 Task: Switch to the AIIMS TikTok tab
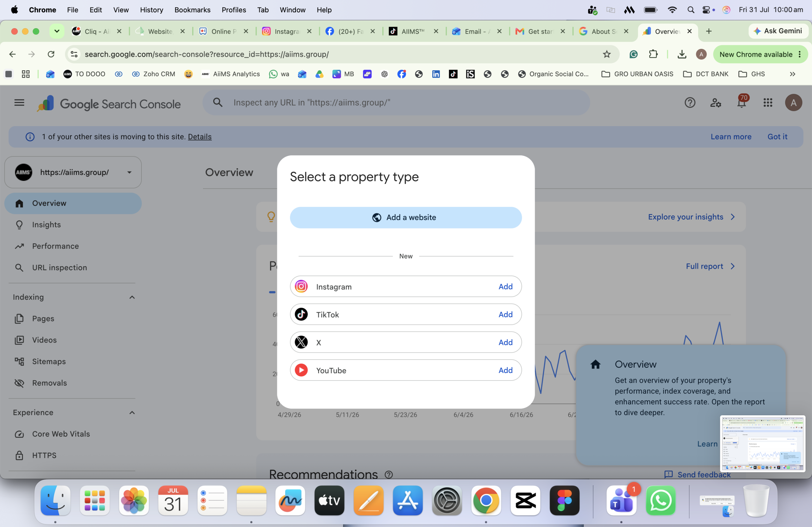click(413, 31)
